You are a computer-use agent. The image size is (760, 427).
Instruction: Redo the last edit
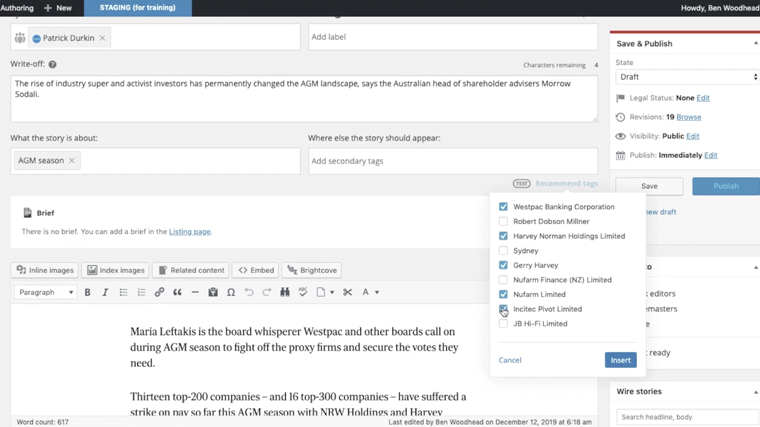pos(267,292)
